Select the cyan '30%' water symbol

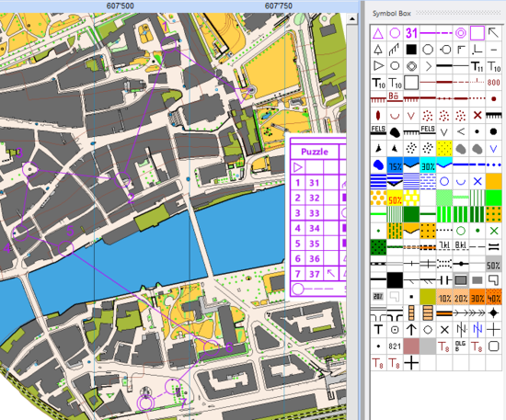pos(428,166)
